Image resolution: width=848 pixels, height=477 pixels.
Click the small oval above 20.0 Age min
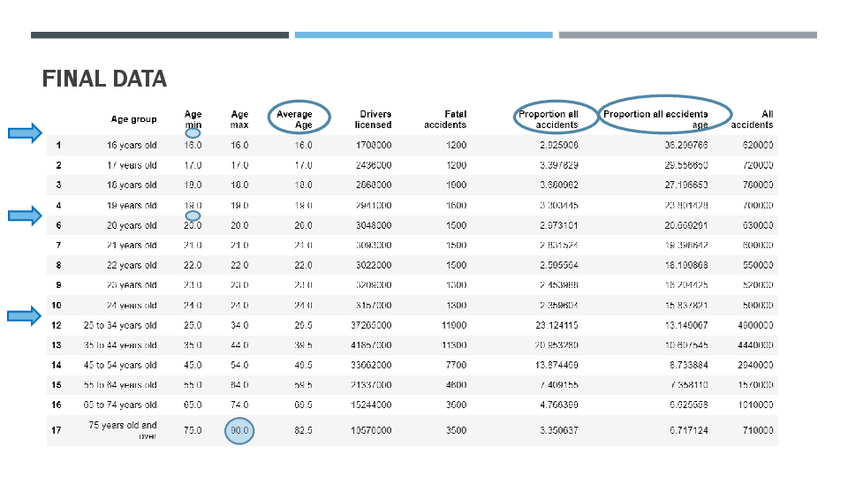click(x=193, y=215)
